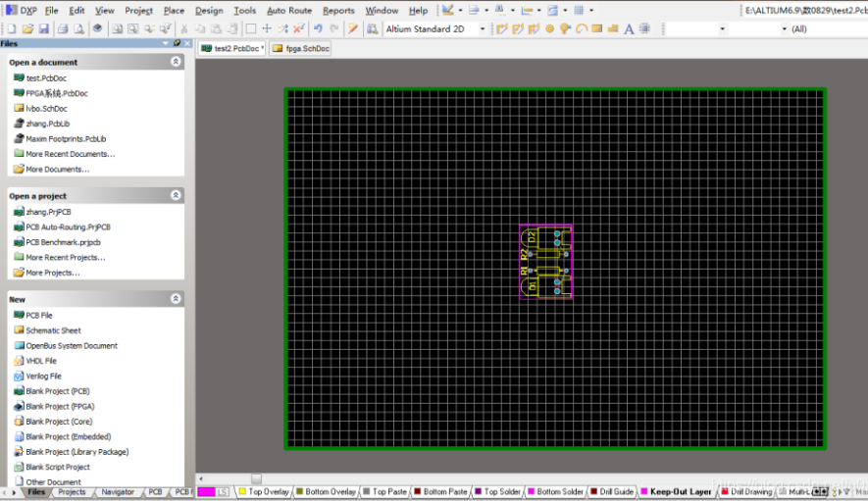Select Top Overlay layer tab
Screen dimensions: 868x501
pyautogui.click(x=264, y=491)
